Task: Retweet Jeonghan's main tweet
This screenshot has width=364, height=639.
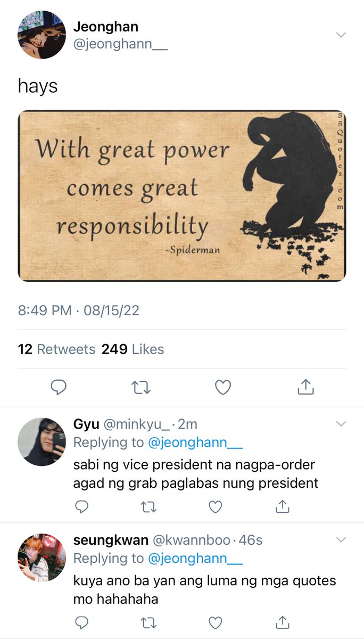Action: 140,388
